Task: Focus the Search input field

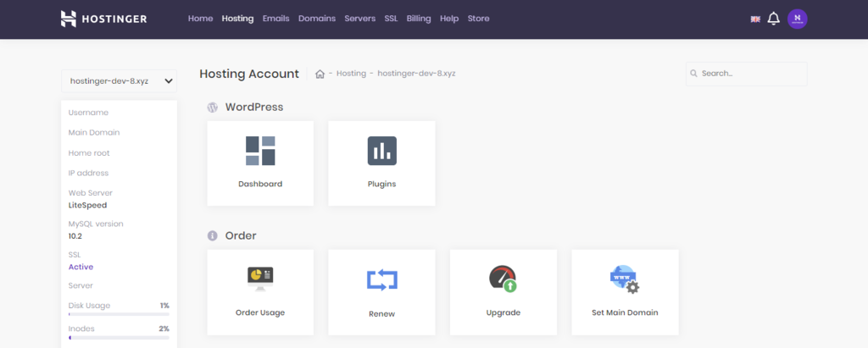Action: coord(746,74)
